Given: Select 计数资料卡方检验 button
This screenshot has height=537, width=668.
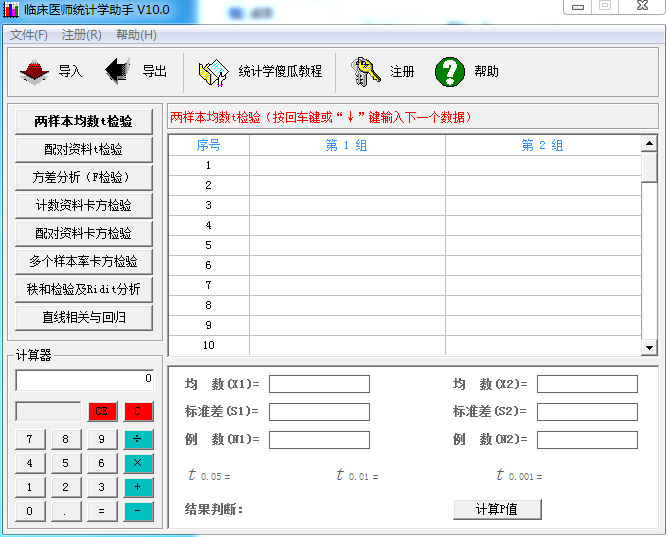Looking at the screenshot, I should 84,206.
